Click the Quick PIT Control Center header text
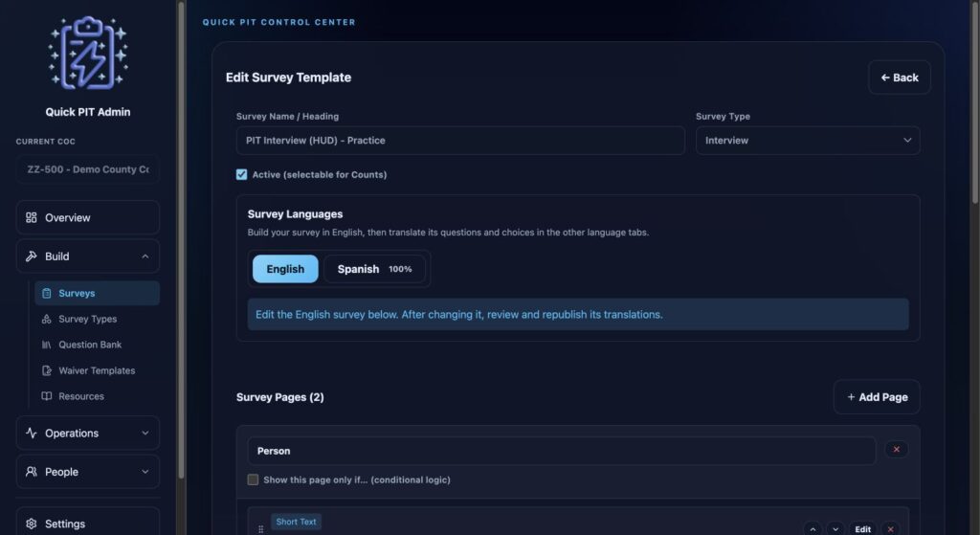This screenshot has height=535, width=980. [278, 22]
